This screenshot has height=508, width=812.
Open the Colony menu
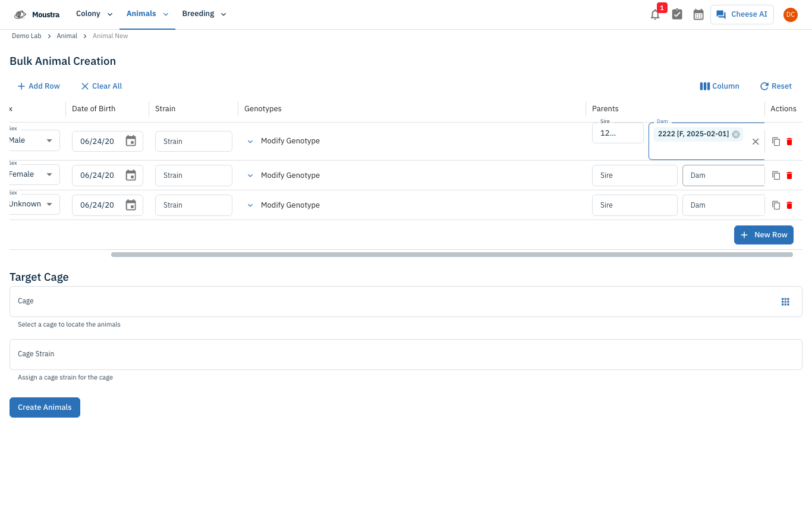(x=95, y=14)
